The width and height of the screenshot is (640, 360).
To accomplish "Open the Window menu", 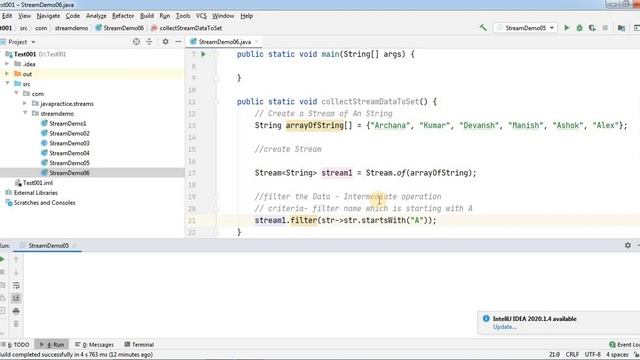I will point(223,16).
